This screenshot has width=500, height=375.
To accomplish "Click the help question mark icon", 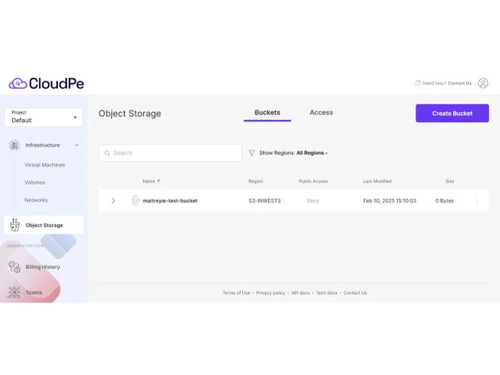I will click(418, 83).
